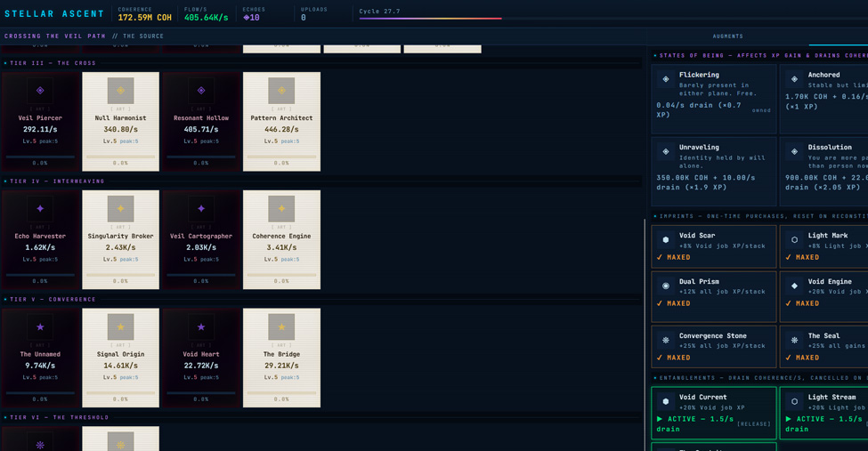
Task: Open the Augments tab
Action: pyautogui.click(x=728, y=36)
